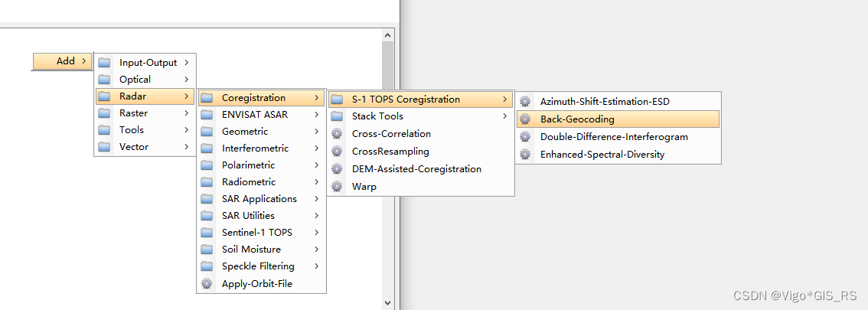Image resolution: width=868 pixels, height=310 pixels.
Task: Click the Interferometric folder icon
Action: pyautogui.click(x=207, y=148)
